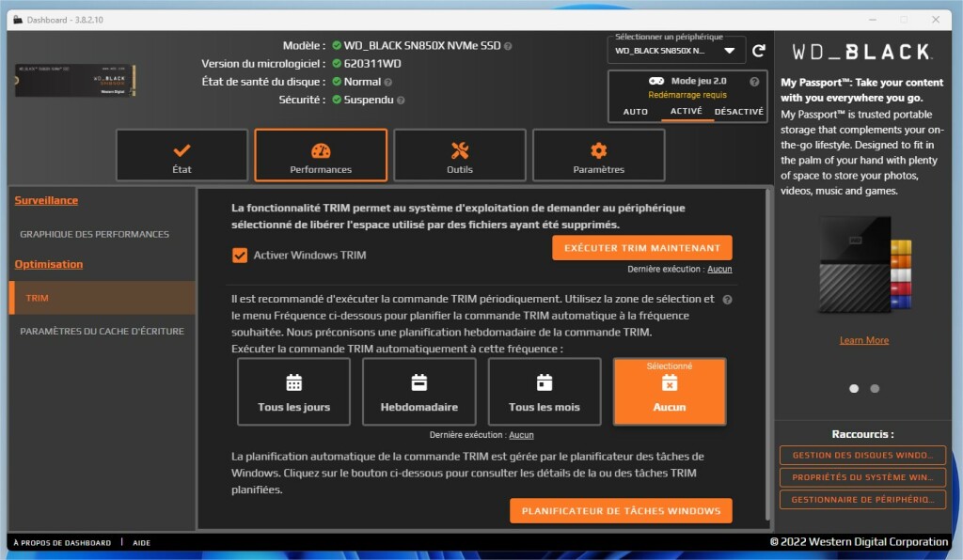
Task: Click the green check icon beside firmware version
Action: pos(337,63)
